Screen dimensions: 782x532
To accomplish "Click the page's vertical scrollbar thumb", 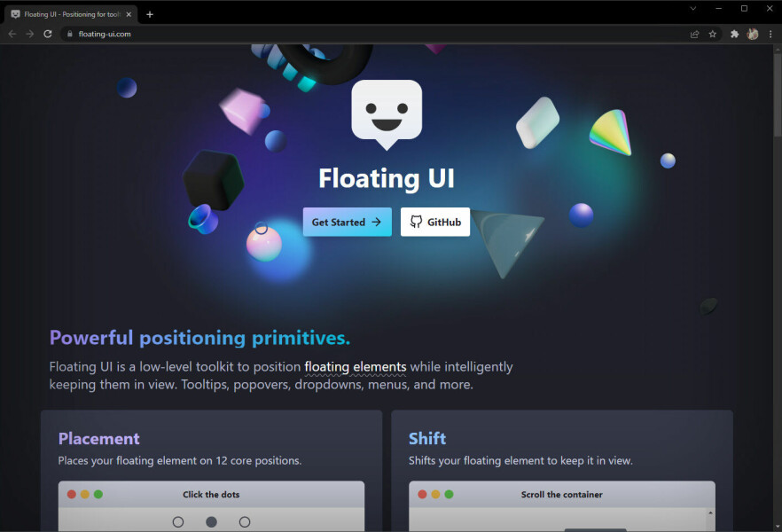I will click(x=778, y=95).
